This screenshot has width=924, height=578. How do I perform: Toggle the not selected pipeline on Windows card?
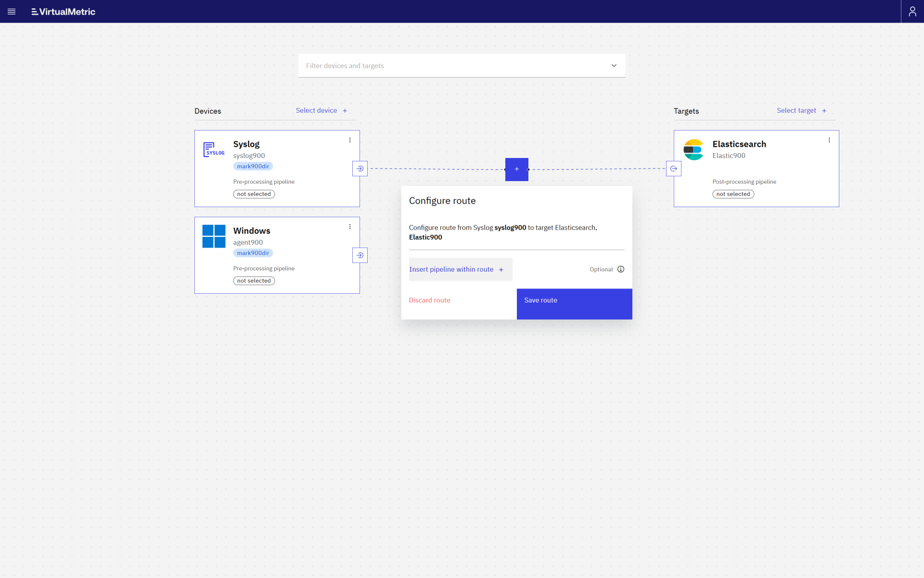coord(254,280)
